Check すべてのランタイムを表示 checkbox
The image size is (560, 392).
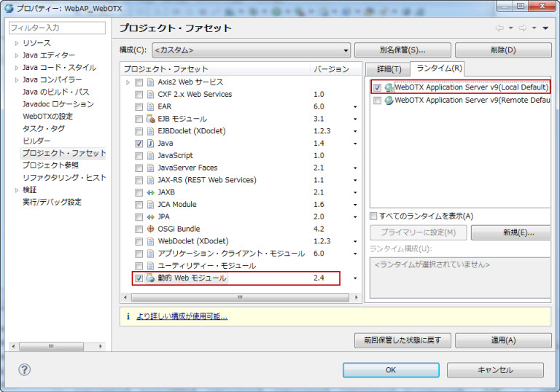pyautogui.click(x=373, y=216)
